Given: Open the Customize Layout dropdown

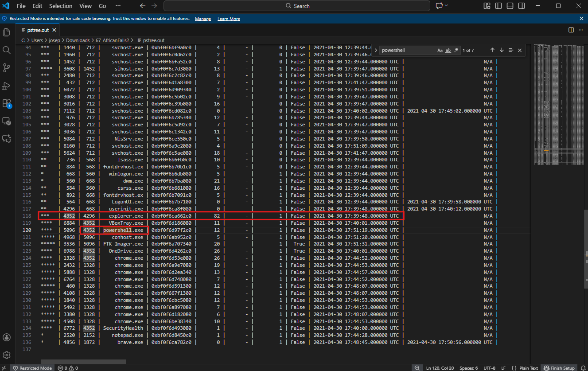Looking at the screenshot, I should (487, 6).
